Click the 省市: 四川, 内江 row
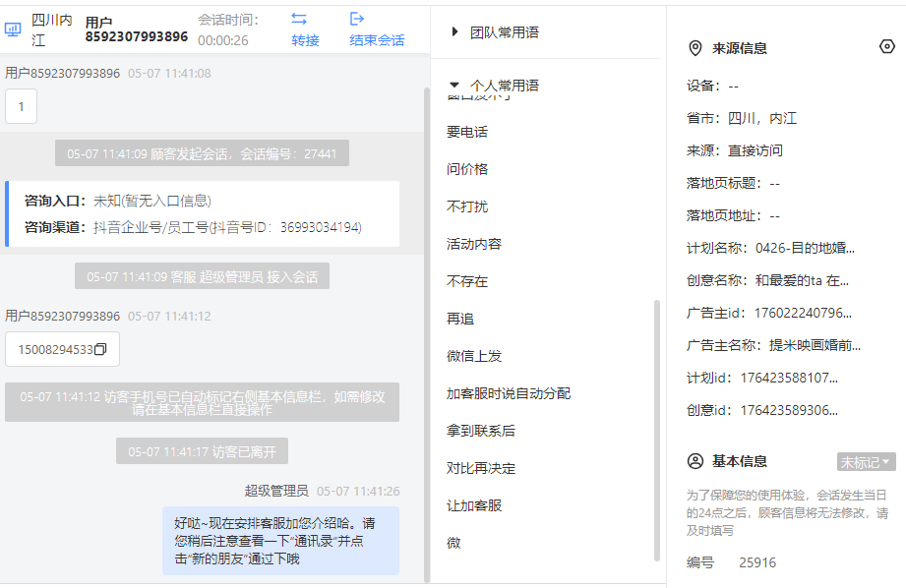This screenshot has width=906, height=588. [742, 118]
